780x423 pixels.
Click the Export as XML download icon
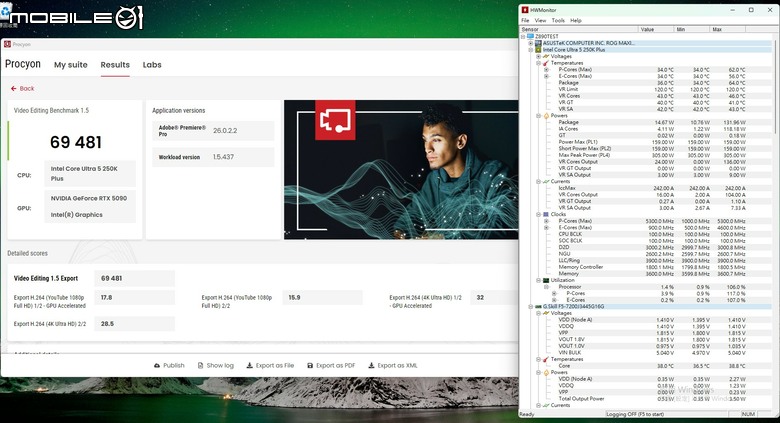click(371, 365)
